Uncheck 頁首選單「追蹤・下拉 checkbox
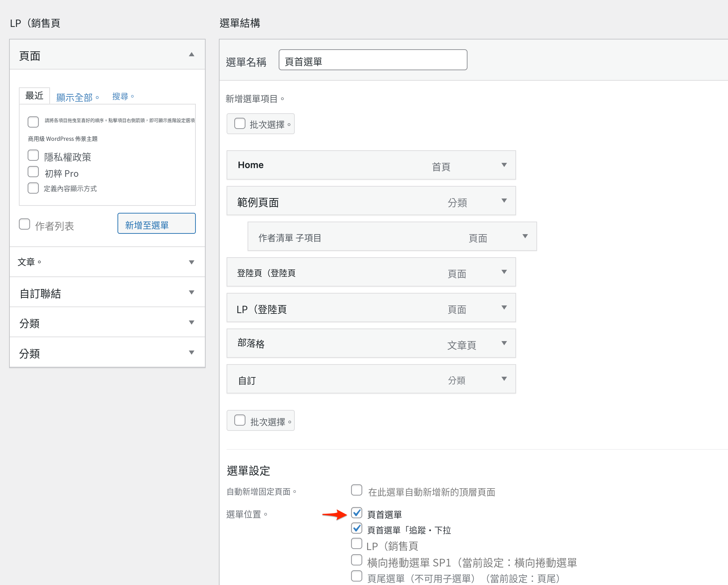 tap(357, 528)
